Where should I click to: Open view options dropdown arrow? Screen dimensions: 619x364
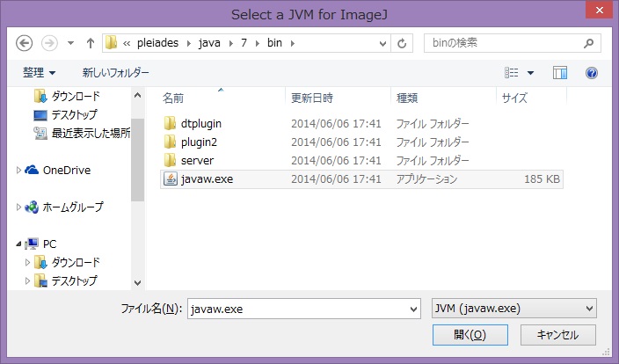(530, 73)
